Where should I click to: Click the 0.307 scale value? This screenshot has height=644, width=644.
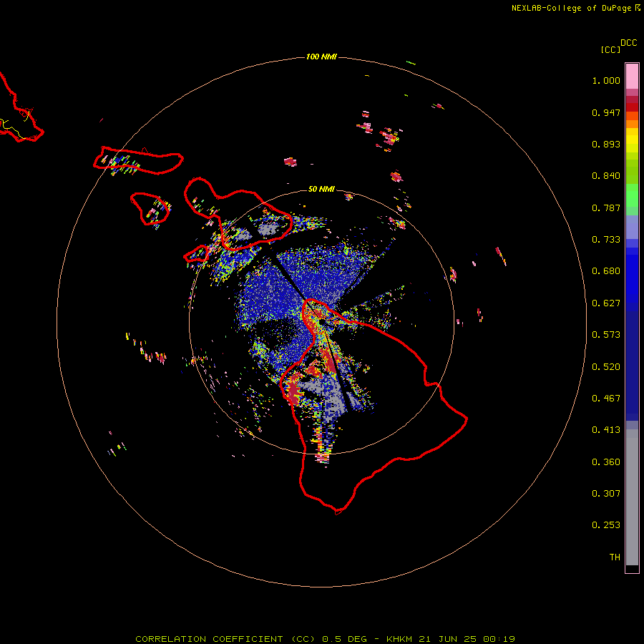[606, 494]
